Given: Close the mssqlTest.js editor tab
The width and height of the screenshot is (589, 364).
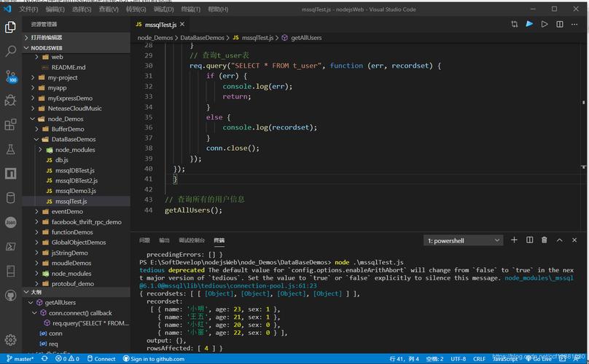Looking at the screenshot, I should tap(182, 25).
